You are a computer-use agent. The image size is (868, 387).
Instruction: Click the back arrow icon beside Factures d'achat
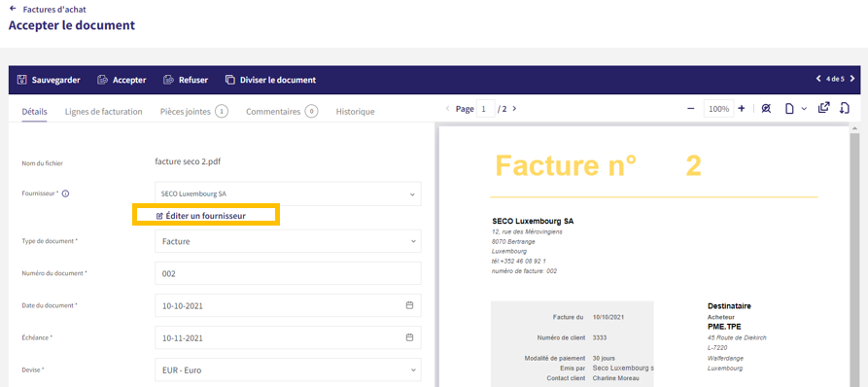(x=13, y=10)
